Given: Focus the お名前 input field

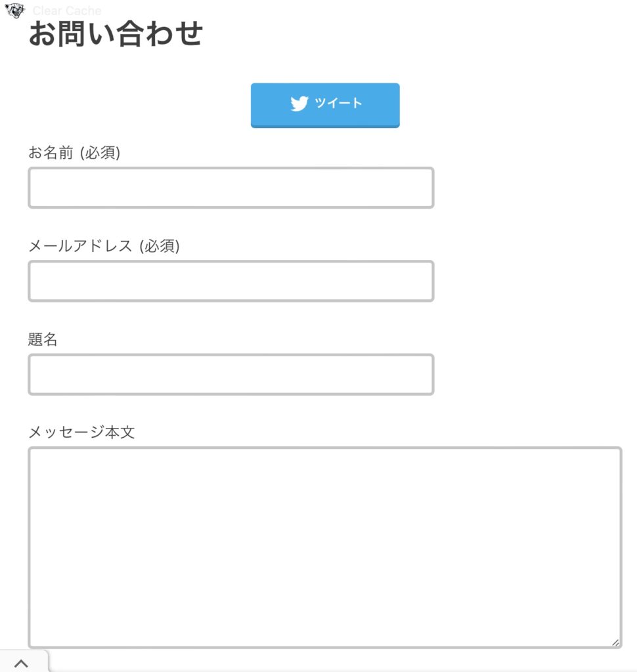Looking at the screenshot, I should coord(231,188).
